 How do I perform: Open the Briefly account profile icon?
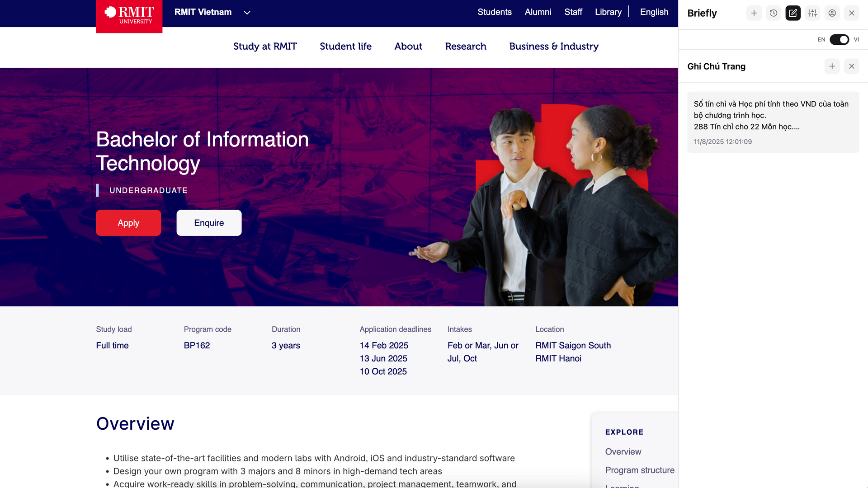coord(832,13)
